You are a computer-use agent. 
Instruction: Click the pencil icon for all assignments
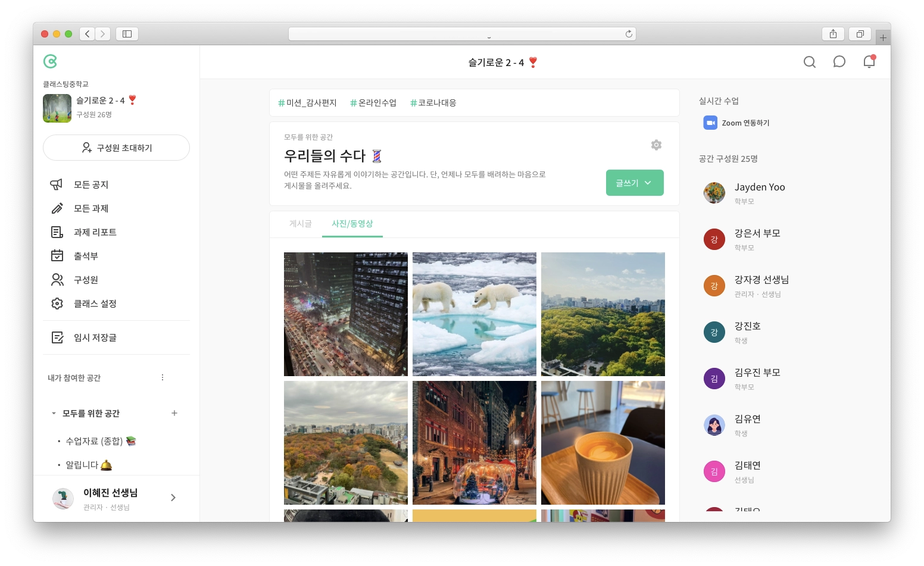(x=57, y=208)
